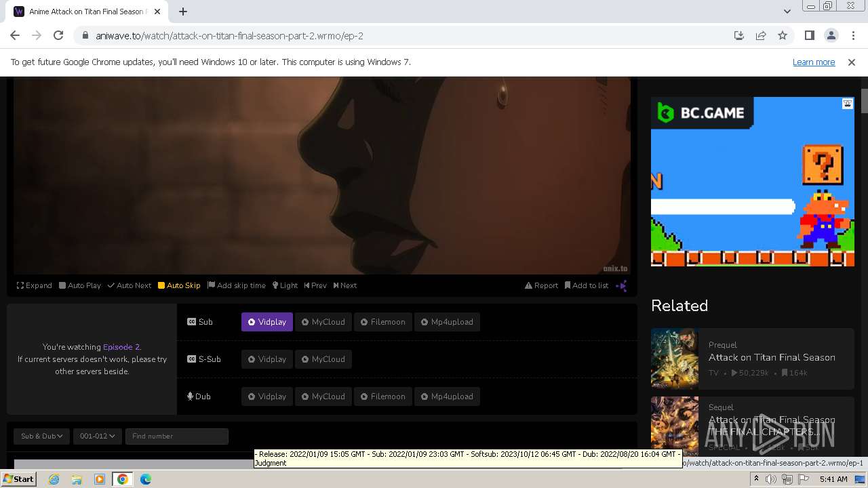Toggle the browser side panel
The height and width of the screenshot is (488, 868).
[x=809, y=35]
